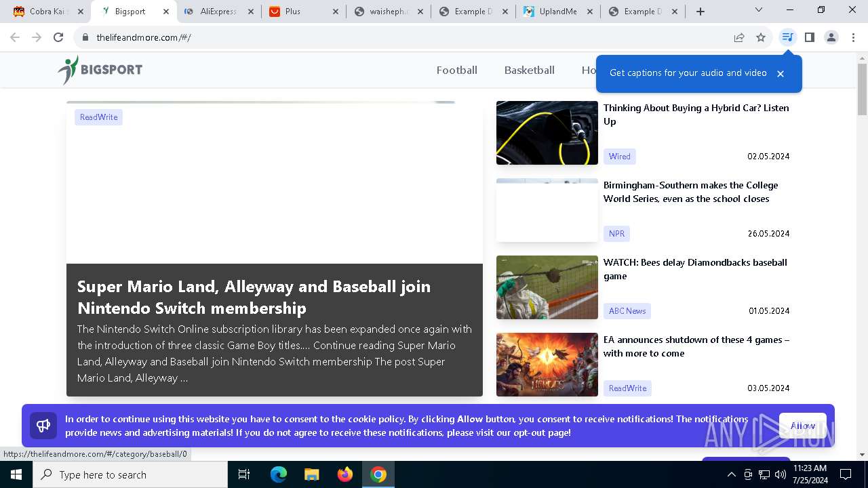
Task: Close the AliExpress tab
Action: click(x=251, y=12)
